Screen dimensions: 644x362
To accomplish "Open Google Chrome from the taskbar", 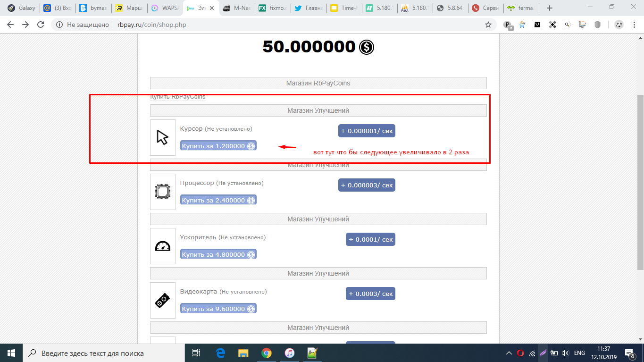I will pos(267,353).
